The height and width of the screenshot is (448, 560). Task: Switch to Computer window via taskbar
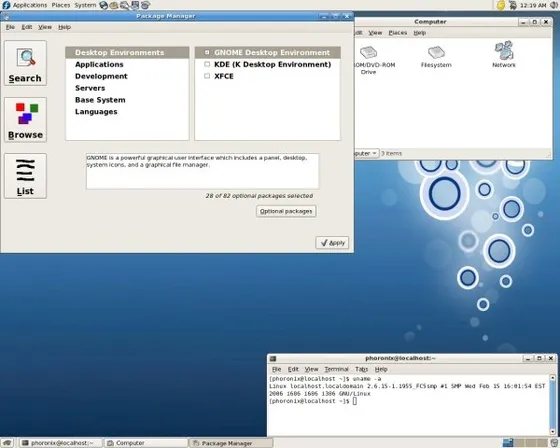click(146, 443)
